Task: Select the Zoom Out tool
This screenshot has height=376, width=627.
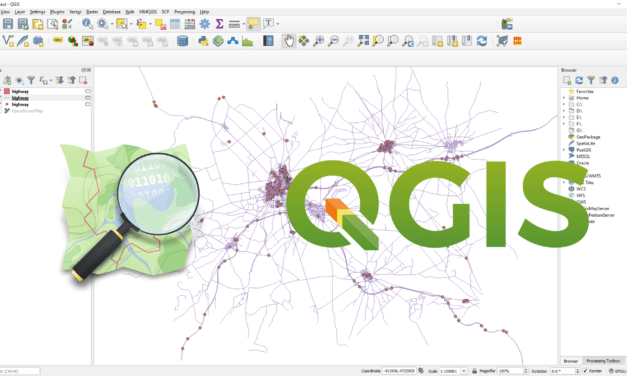Action: coord(333,41)
